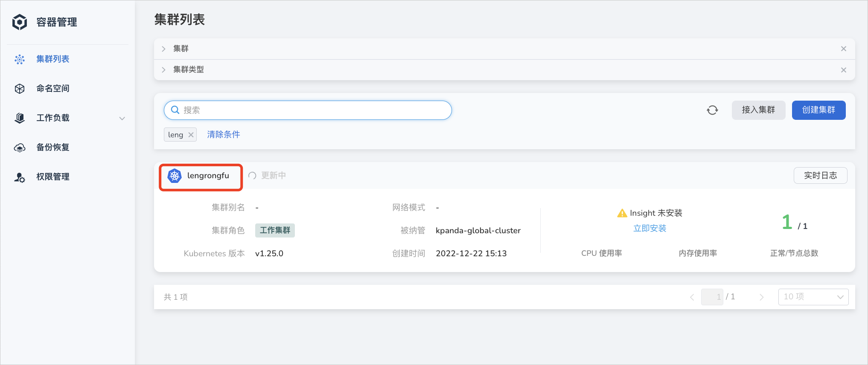This screenshot has height=365, width=868.
Task: Click the 创建集群 button
Action: pos(818,110)
